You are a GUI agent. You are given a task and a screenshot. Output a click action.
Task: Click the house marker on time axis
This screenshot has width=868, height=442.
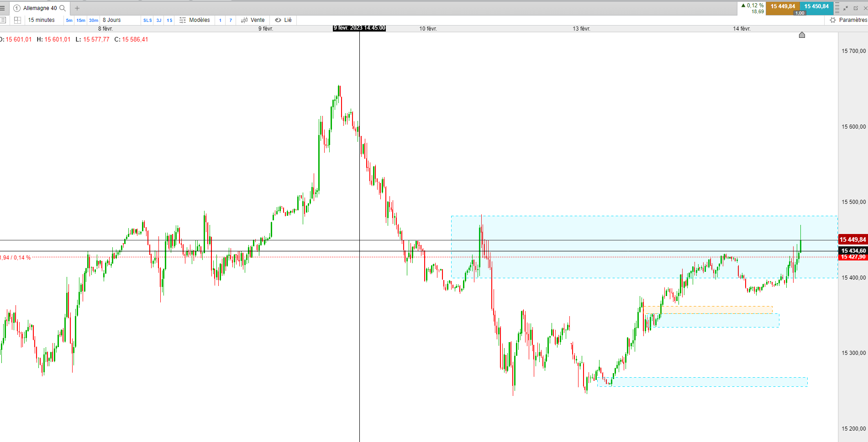[x=802, y=35]
